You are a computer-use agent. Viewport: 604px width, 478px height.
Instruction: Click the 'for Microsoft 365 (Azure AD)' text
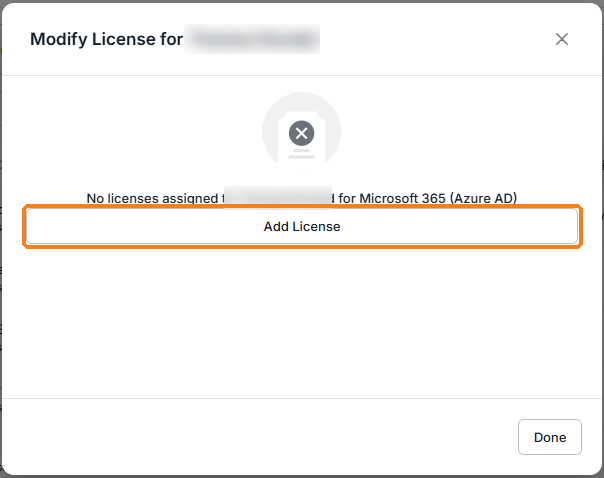[x=428, y=198]
